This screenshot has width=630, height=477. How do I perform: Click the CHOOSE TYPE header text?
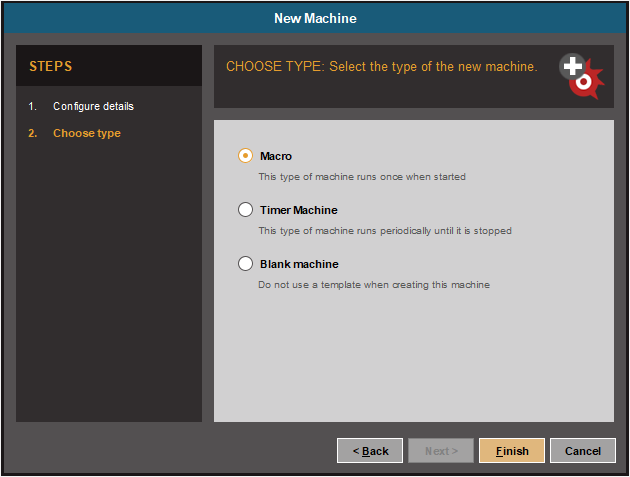(382, 66)
